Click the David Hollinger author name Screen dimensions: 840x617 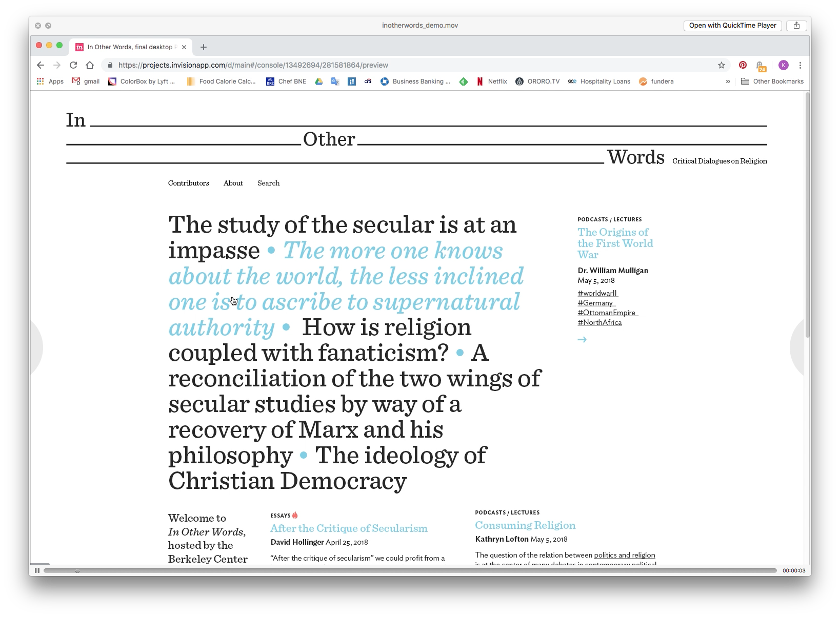(297, 542)
